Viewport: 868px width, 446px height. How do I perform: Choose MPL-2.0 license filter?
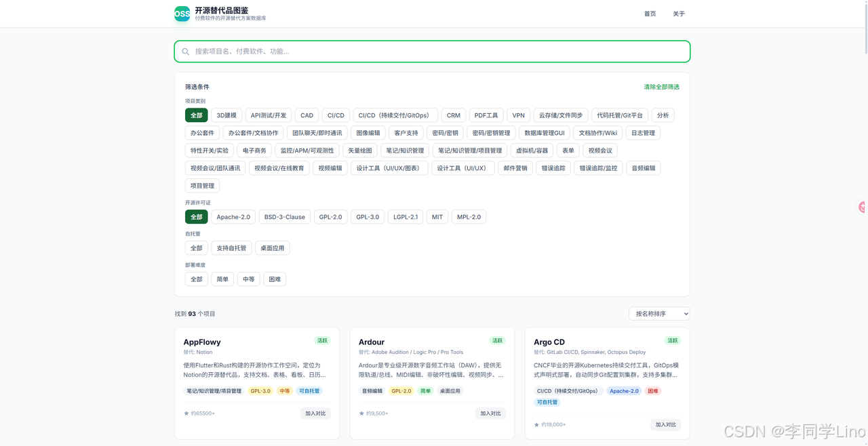coord(469,217)
